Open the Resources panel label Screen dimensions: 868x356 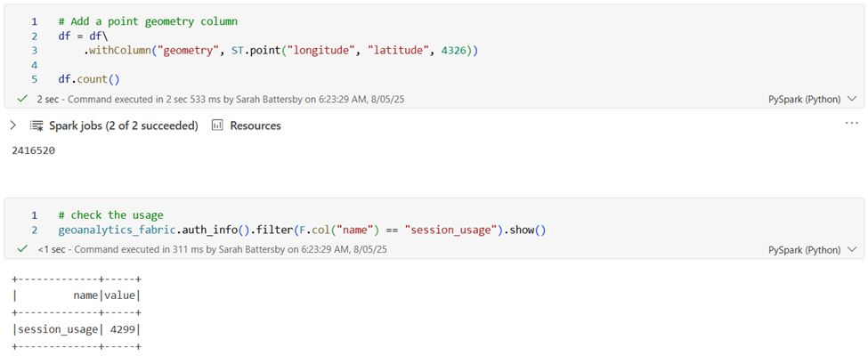tap(256, 125)
